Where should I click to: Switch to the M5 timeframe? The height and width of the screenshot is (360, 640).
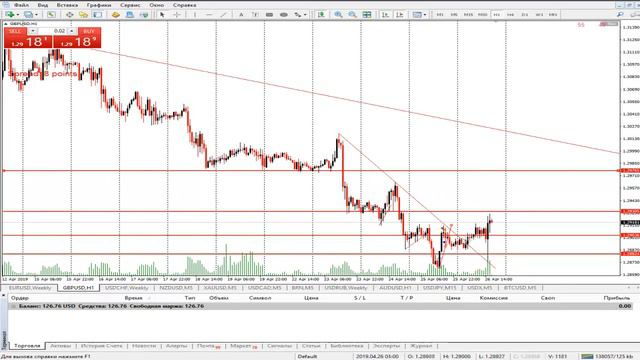[454, 15]
